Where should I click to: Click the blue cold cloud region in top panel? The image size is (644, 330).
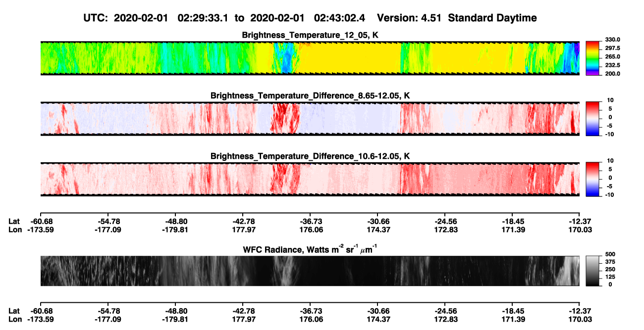click(284, 59)
